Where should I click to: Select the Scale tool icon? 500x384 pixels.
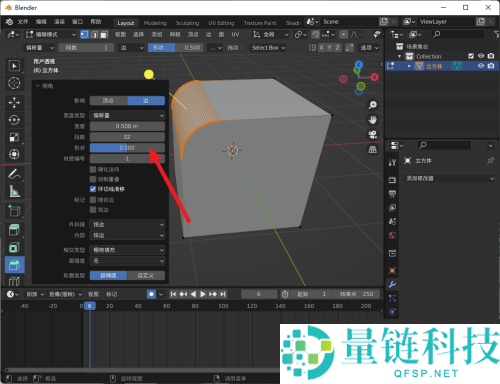14,137
